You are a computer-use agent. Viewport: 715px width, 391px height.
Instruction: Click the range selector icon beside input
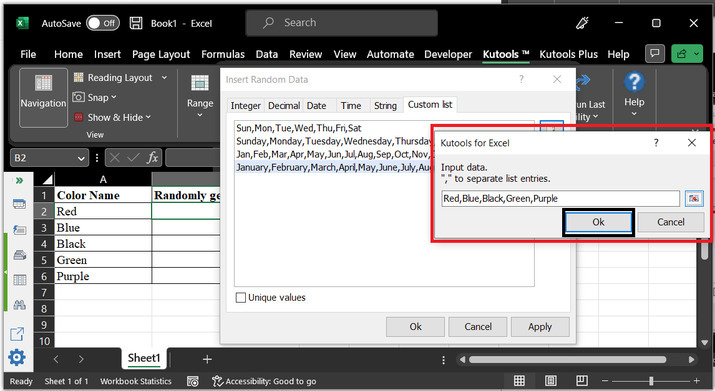point(694,198)
